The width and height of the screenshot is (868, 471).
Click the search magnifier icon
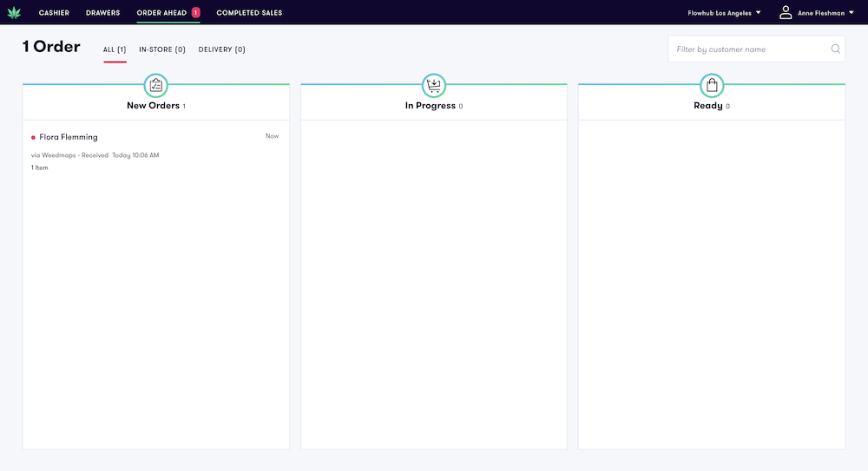pos(835,49)
